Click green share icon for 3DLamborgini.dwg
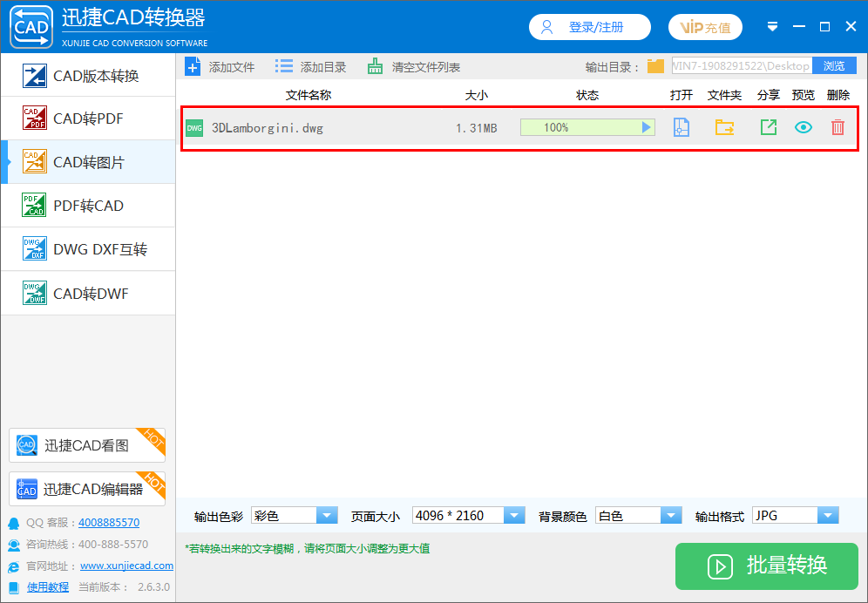Viewport: 868px width, 603px height. point(769,127)
